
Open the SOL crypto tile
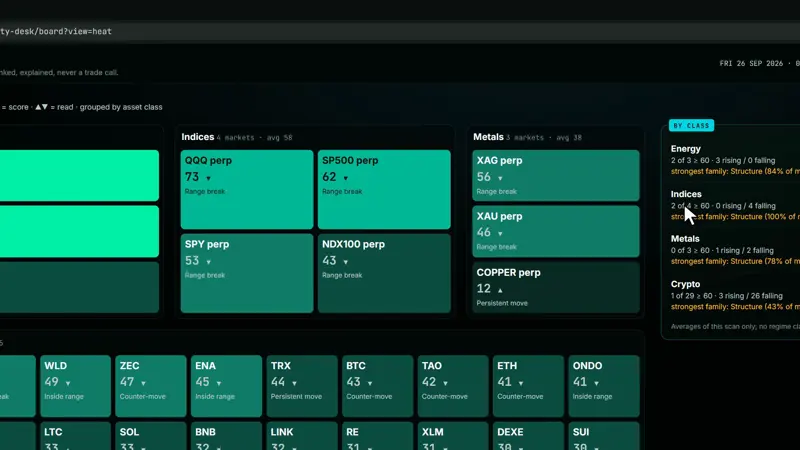point(151,436)
